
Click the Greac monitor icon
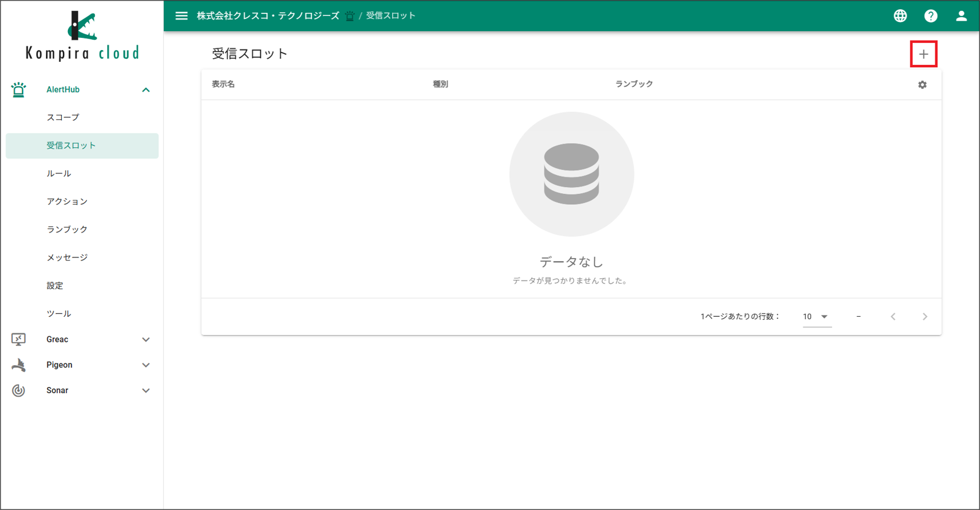tap(18, 339)
